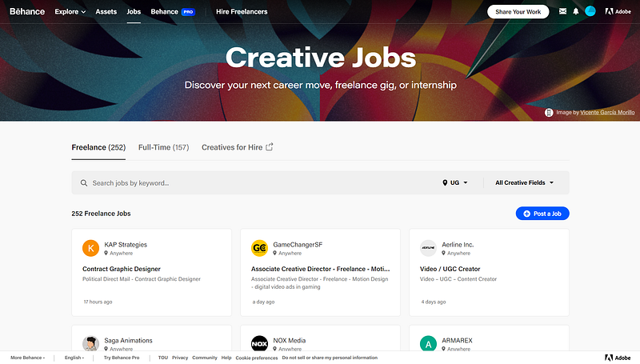Screen dimensions: 640x364
Task: Click the Adobe logo in footer
Action: [x=618, y=358]
